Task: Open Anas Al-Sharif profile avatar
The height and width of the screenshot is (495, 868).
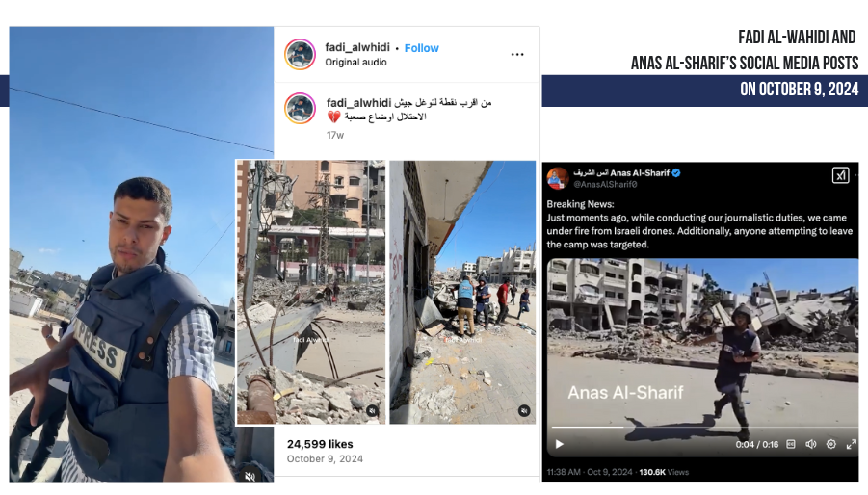Action: (x=558, y=178)
